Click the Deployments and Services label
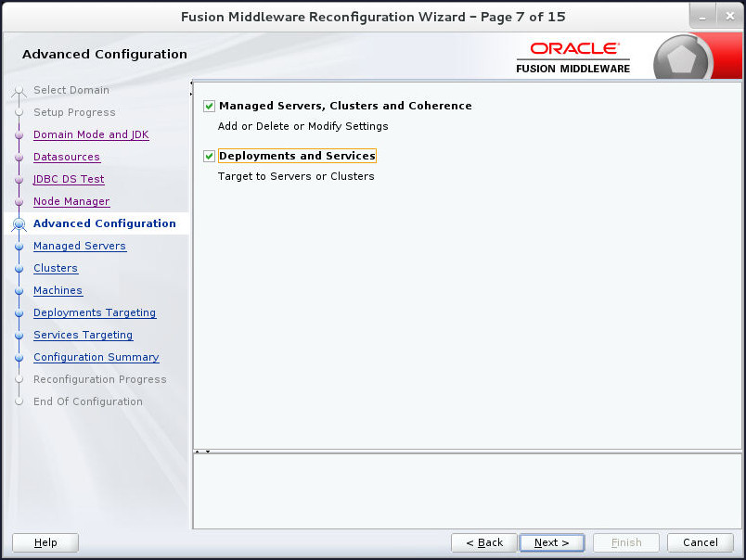Screen dimensions: 746x560 point(297,156)
